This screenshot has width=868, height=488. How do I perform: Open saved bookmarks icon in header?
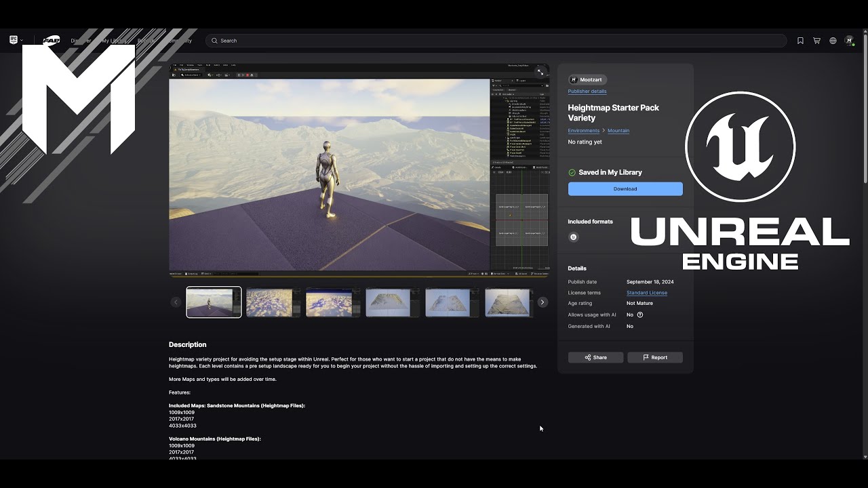coord(800,41)
